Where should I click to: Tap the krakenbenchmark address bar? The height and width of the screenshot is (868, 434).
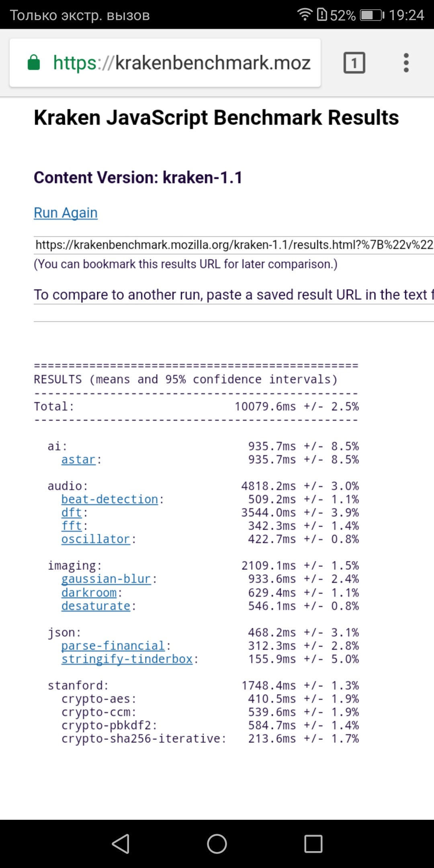coord(182,63)
